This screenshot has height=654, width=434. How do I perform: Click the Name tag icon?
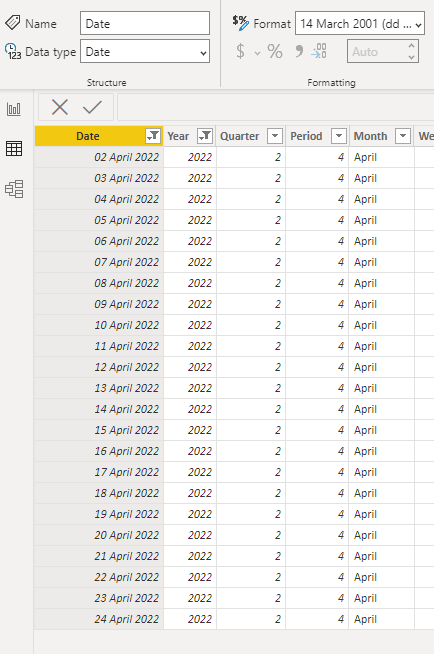[13, 23]
